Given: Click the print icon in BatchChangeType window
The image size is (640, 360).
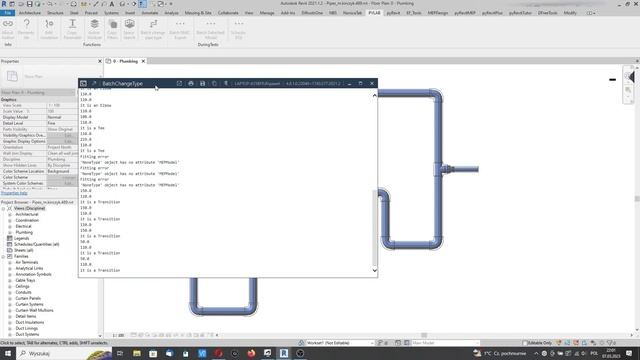Looking at the screenshot, I should coord(191,83).
